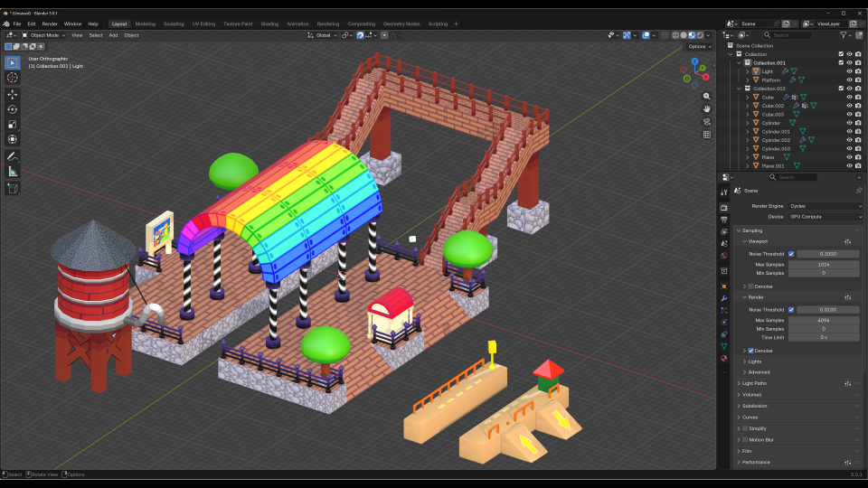Click the Render Max Samples field
This screenshot has height=488, width=868.
(x=824, y=320)
